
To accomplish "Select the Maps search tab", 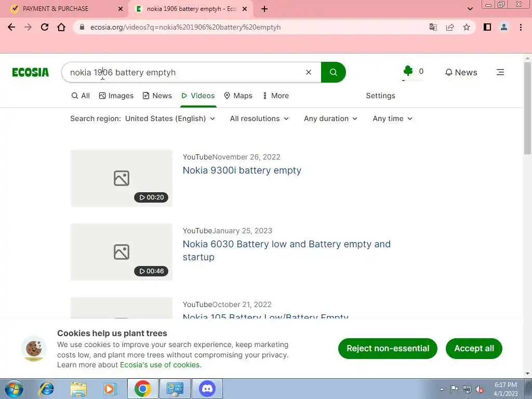I will coord(238,96).
